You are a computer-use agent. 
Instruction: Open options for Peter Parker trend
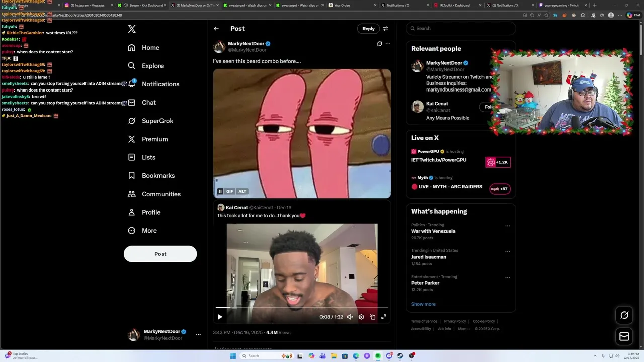coord(507,277)
